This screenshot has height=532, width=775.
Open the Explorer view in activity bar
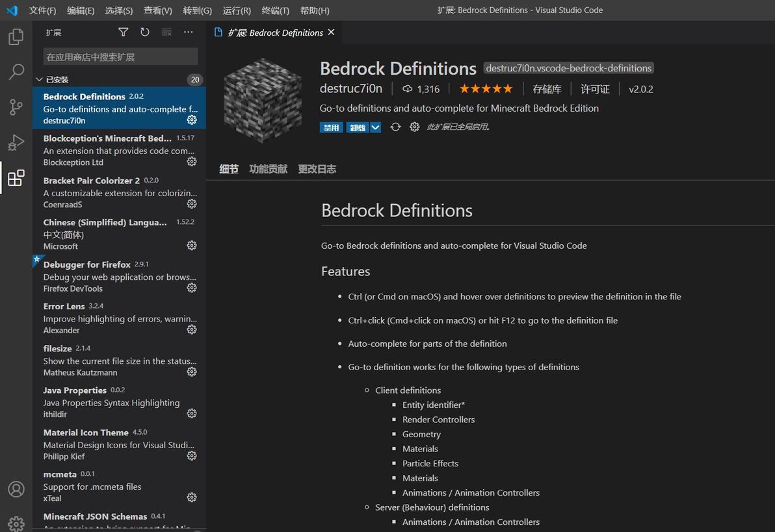tap(16, 37)
